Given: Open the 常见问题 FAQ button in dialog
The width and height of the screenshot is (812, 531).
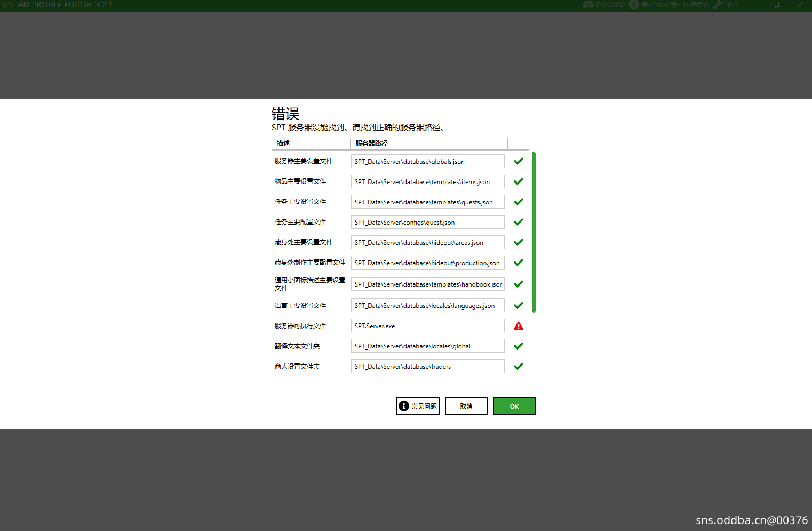Looking at the screenshot, I should [418, 406].
